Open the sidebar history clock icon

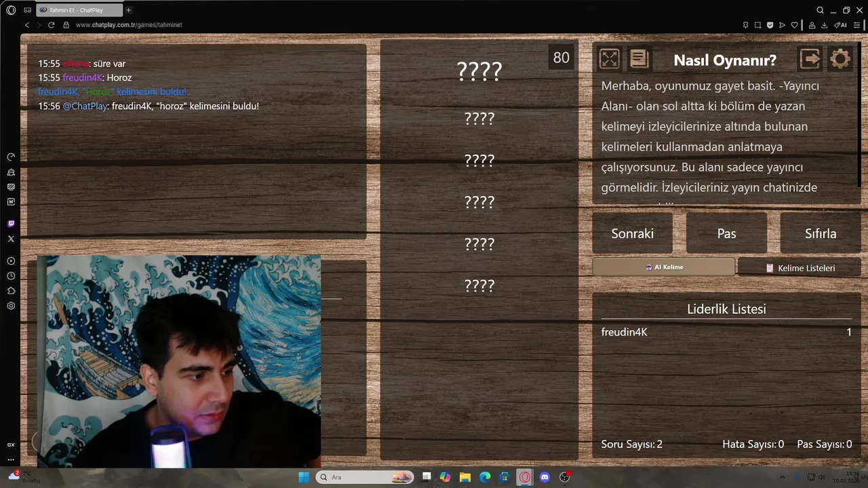coord(11,276)
